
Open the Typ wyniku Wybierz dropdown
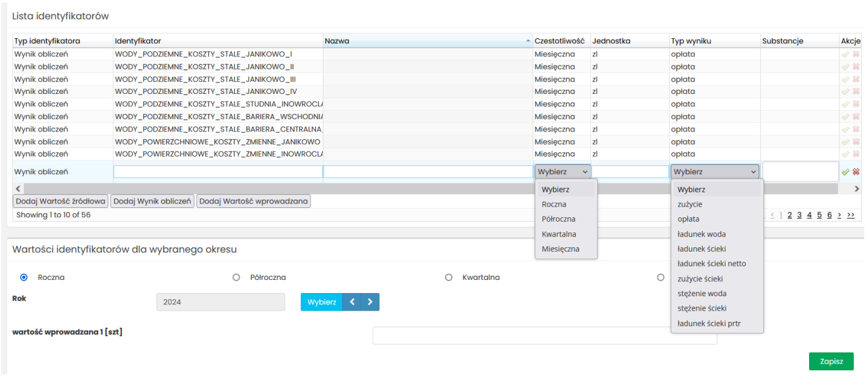(715, 172)
